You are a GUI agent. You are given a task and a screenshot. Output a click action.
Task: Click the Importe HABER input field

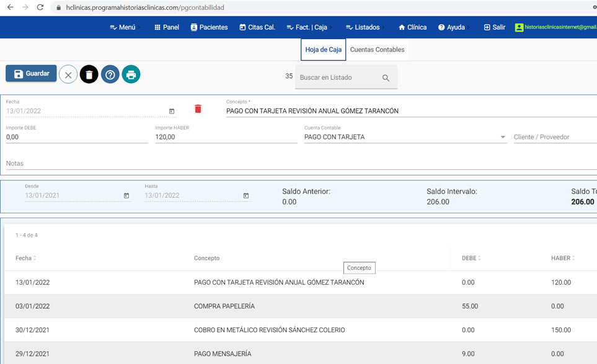226,137
